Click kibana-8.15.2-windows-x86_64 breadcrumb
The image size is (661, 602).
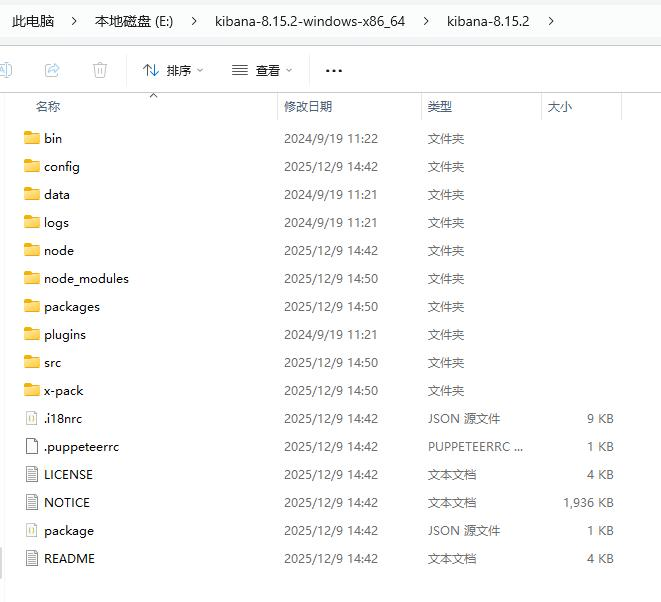coord(310,21)
